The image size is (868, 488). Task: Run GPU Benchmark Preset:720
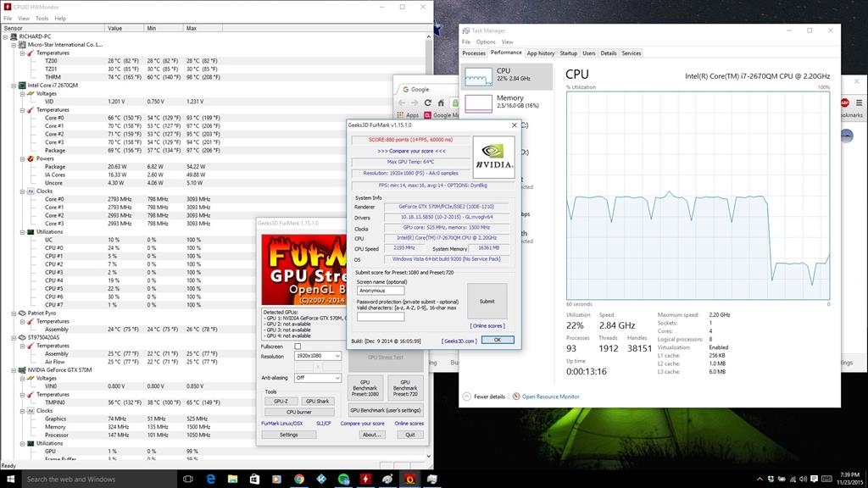(405, 388)
